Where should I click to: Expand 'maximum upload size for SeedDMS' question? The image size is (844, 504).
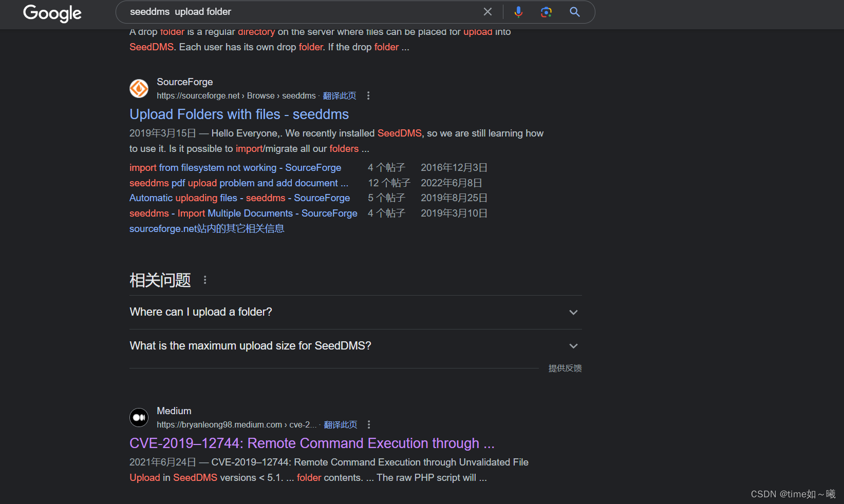[x=355, y=346]
